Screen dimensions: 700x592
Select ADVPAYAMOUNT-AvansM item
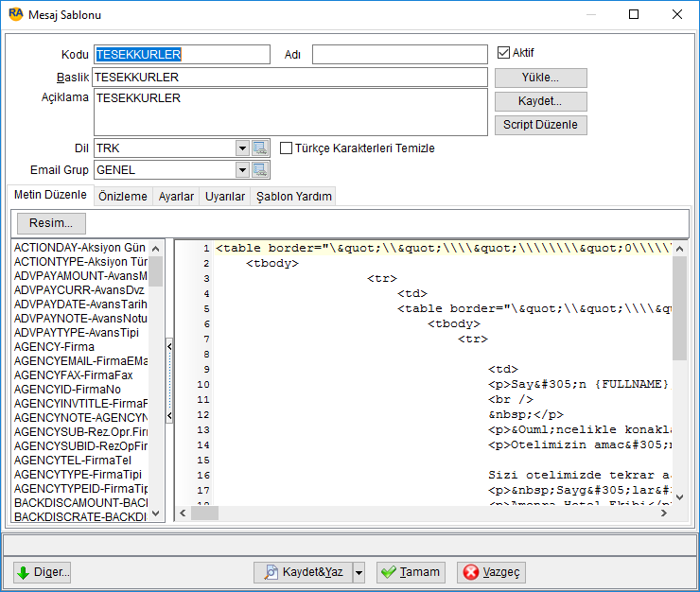tap(80, 276)
